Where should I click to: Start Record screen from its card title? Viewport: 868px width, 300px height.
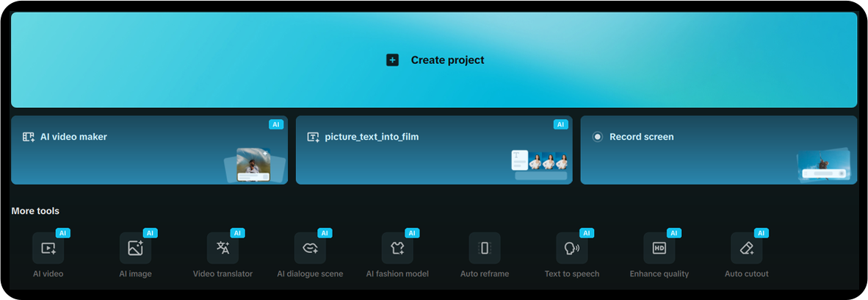click(642, 137)
